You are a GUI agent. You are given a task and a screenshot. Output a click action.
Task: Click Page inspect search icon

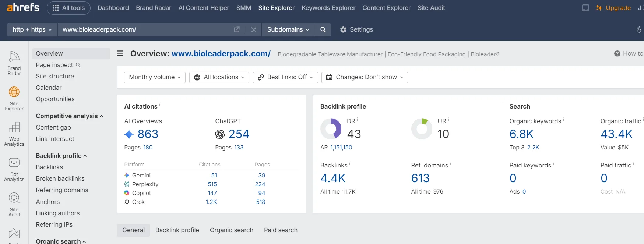tap(78, 65)
